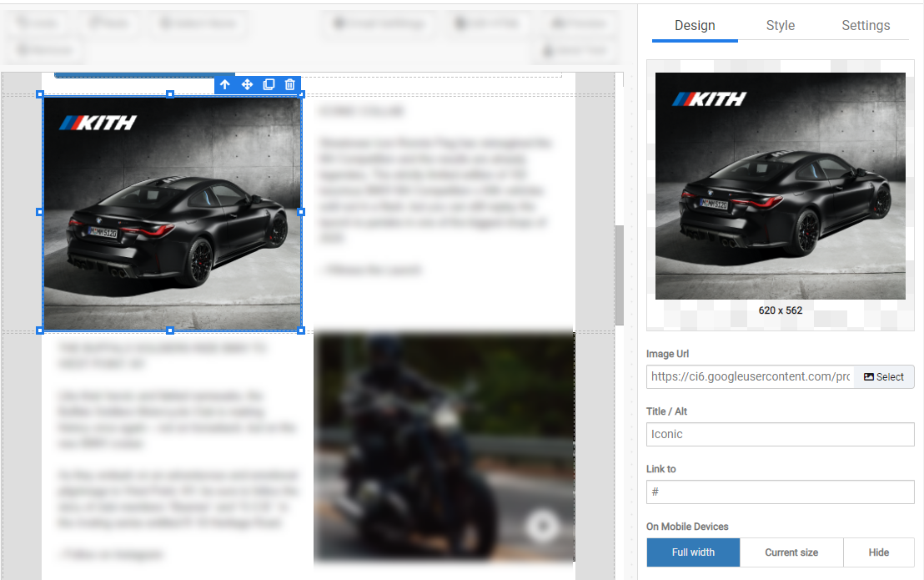Go to the Settings tab

point(866,25)
